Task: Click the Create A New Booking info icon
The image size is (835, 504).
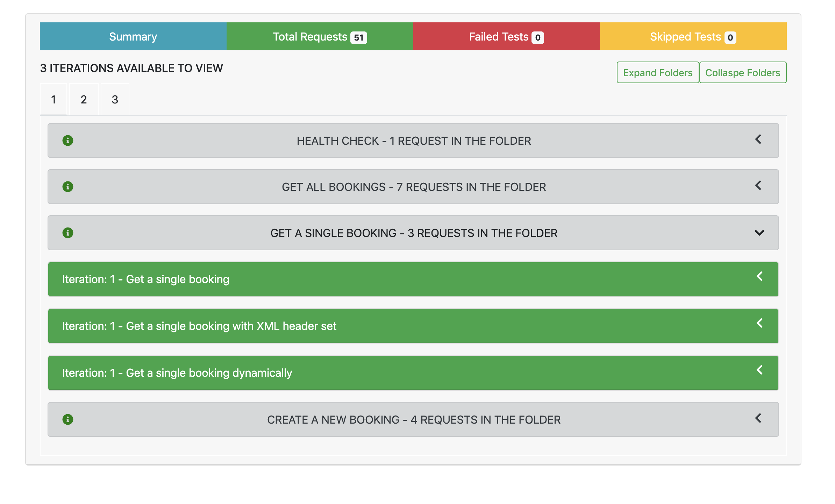Action: [x=67, y=419]
